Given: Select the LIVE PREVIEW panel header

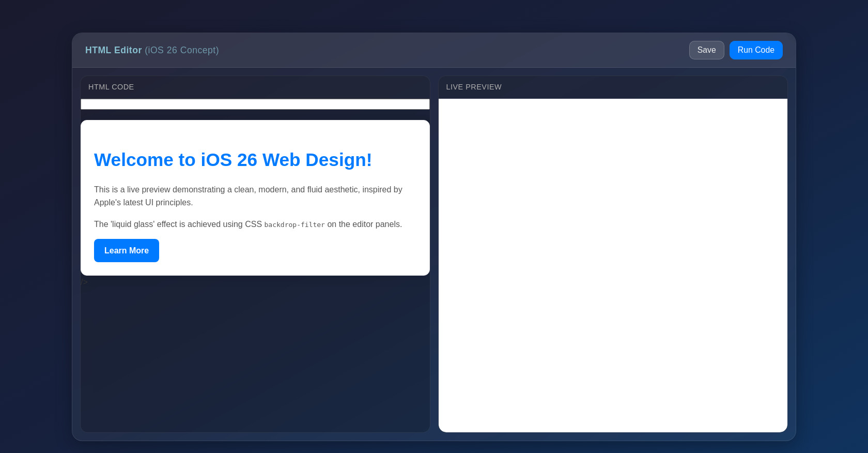Looking at the screenshot, I should (x=474, y=87).
